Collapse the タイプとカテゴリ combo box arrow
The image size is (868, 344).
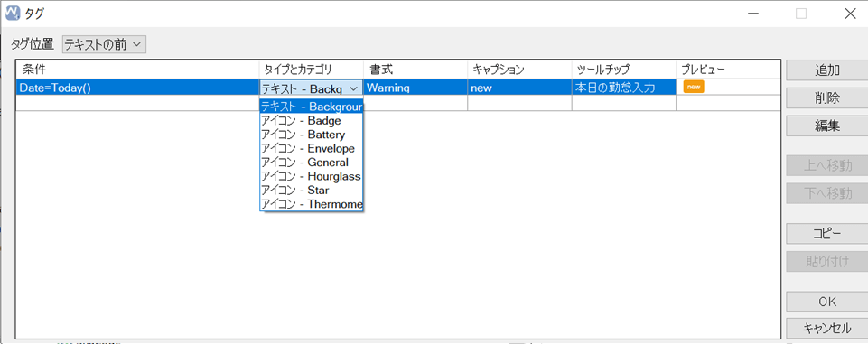point(353,88)
